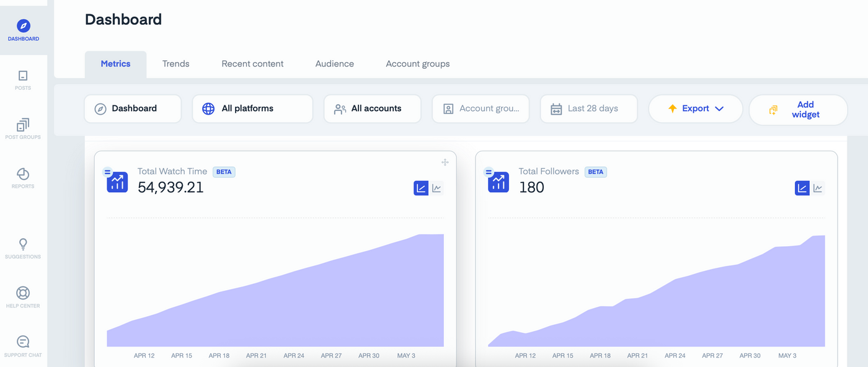Click the Export arrow icon

673,108
